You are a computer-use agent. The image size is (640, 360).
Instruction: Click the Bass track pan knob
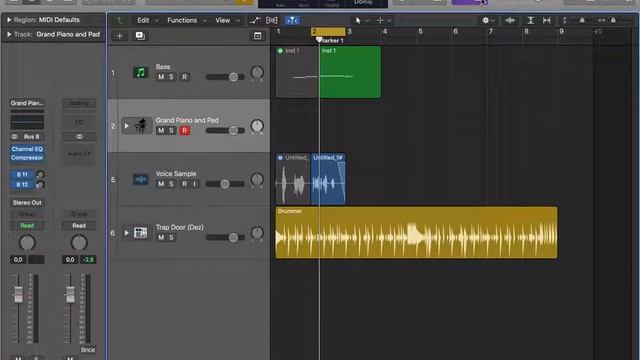[257, 73]
